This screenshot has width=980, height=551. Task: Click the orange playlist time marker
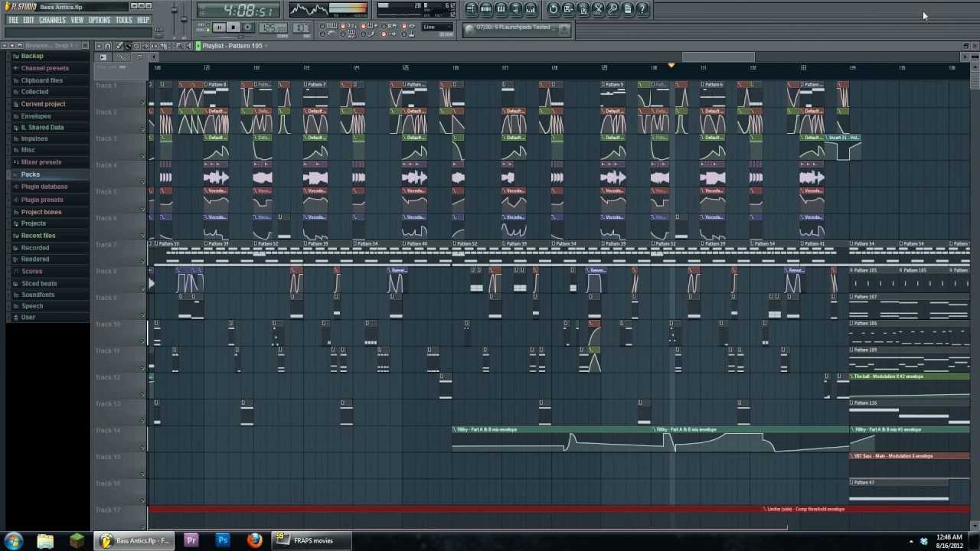[671, 65]
